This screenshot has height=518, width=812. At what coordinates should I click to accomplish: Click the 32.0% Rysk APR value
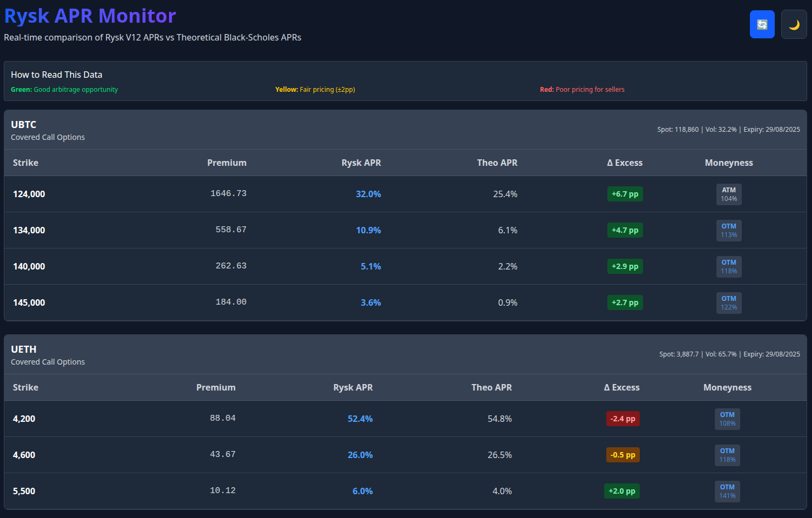(x=368, y=194)
